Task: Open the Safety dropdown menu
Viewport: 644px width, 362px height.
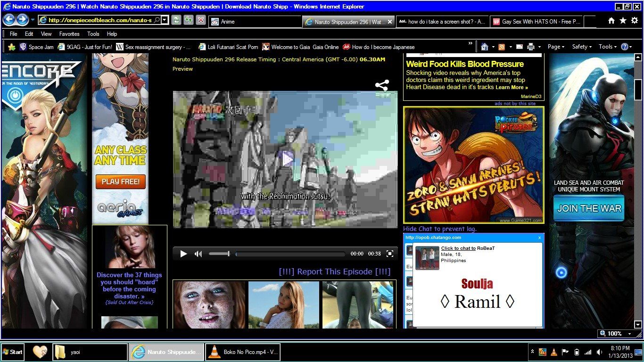Action: click(582, 47)
